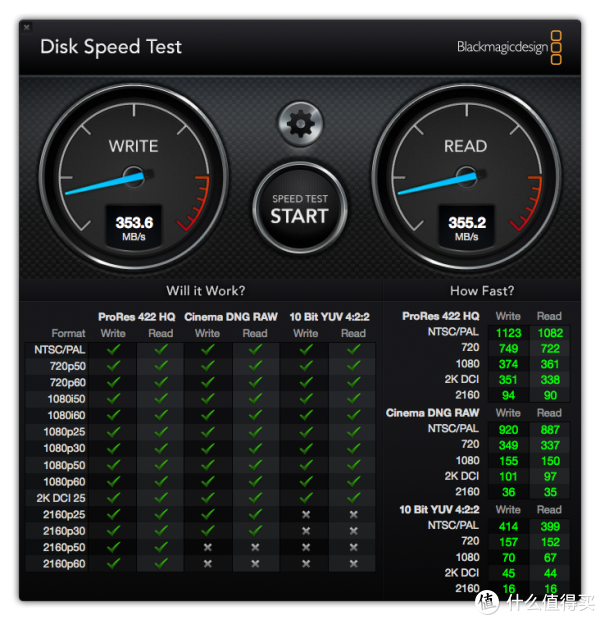Select the How Fast? heading
The height and width of the screenshot is (620, 600).
click(482, 291)
